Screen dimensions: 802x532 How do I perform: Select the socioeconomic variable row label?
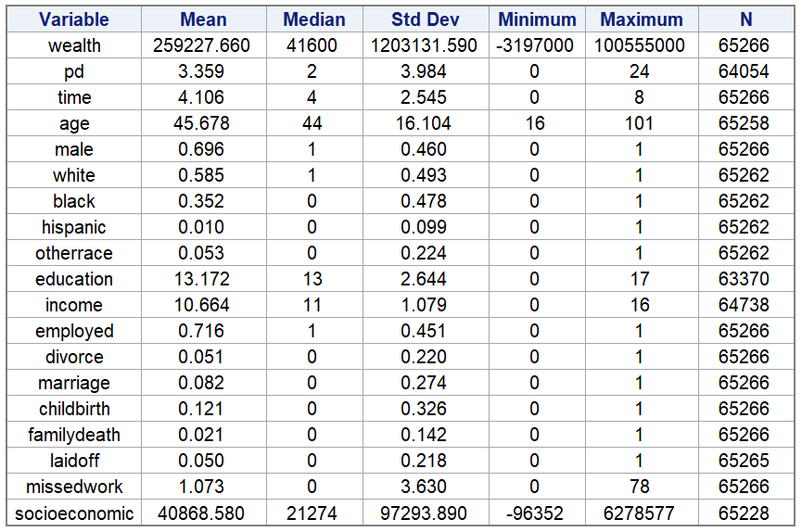74,513
